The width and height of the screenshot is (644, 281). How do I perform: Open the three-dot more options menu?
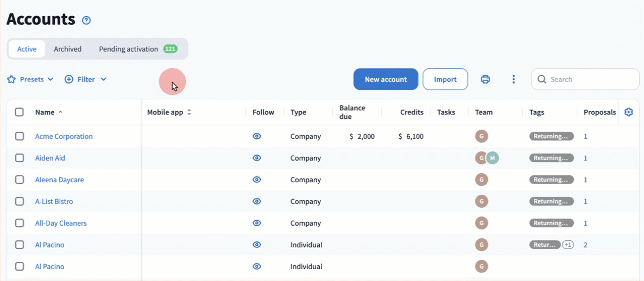coord(513,79)
